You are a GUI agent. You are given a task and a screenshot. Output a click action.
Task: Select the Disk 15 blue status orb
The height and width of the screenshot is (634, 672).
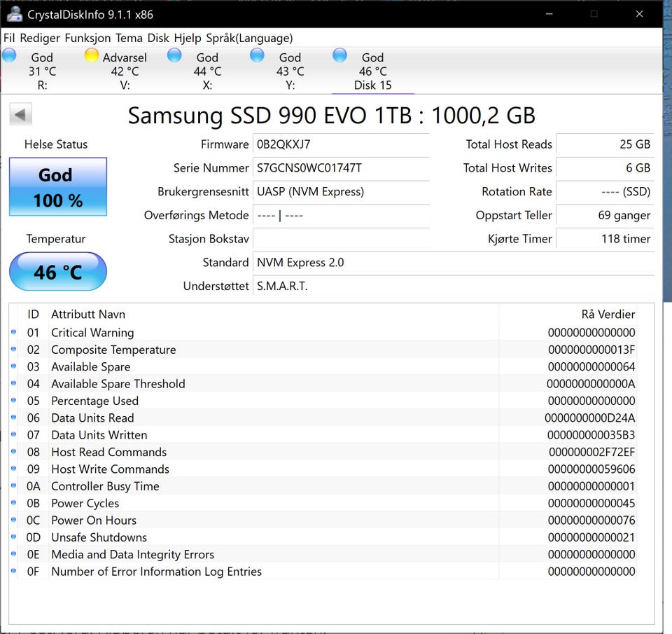(340, 55)
